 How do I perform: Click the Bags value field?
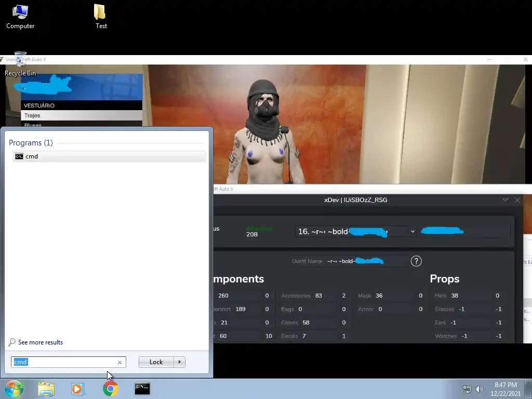[x=300, y=309]
